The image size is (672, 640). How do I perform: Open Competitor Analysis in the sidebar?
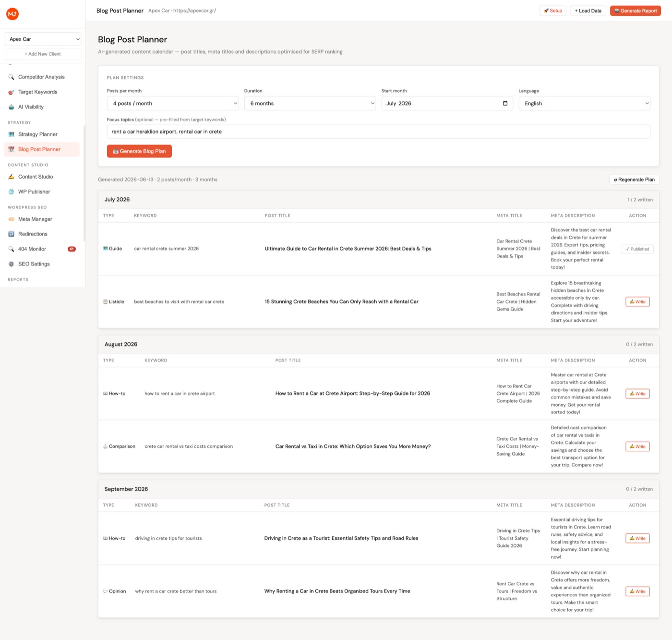41,77
